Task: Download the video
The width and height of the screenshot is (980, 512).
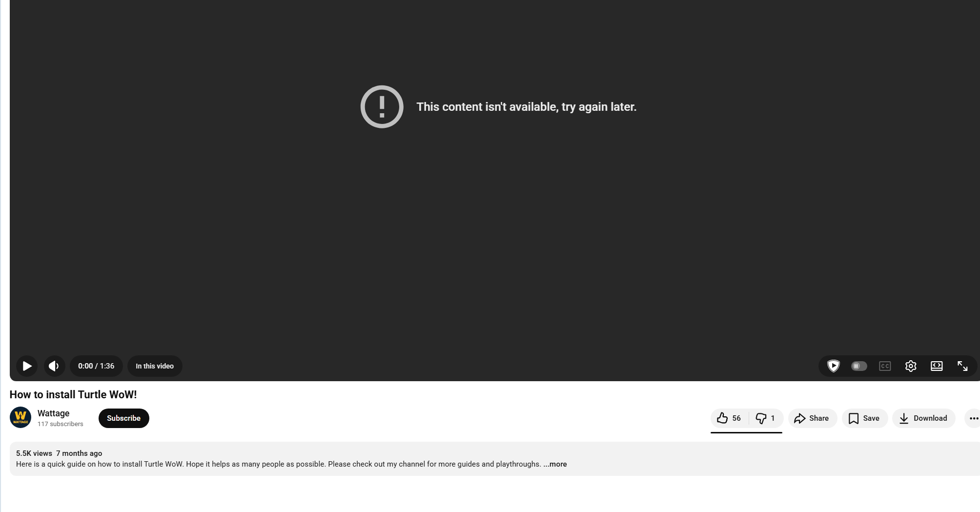Action: click(x=923, y=418)
